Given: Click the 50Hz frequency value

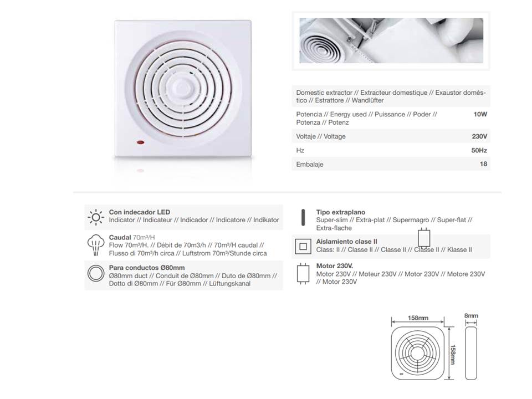Looking at the screenshot, I should 479,150.
